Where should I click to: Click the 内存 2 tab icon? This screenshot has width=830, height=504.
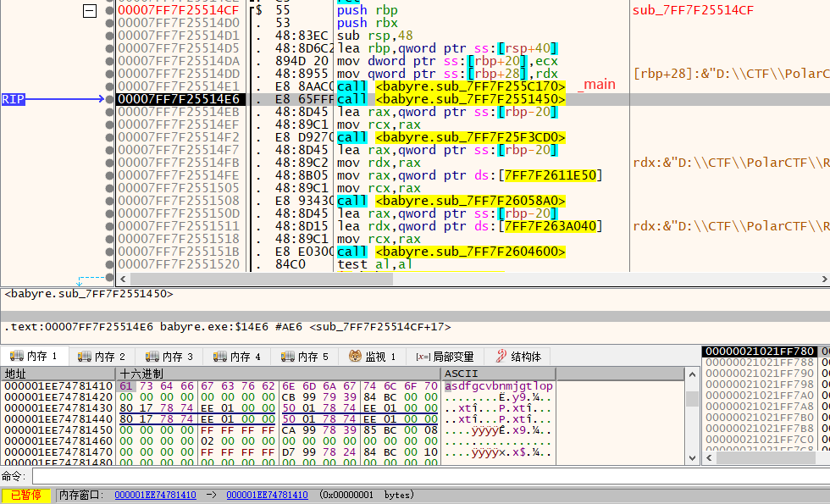coord(85,357)
